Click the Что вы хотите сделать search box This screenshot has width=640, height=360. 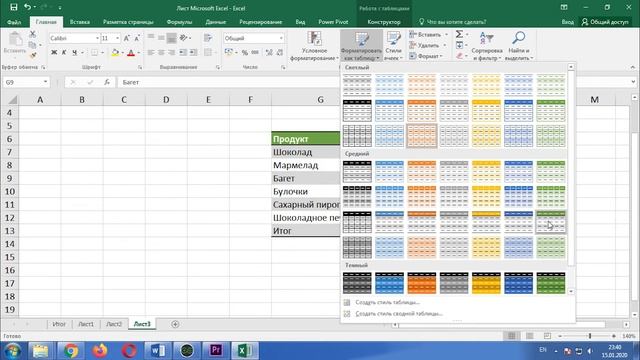[453, 22]
